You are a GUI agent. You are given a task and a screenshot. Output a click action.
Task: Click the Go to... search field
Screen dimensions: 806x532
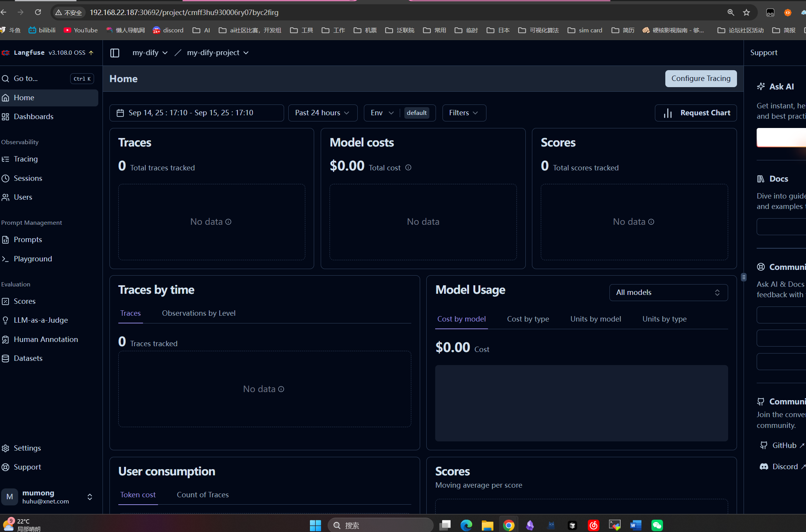pos(48,79)
